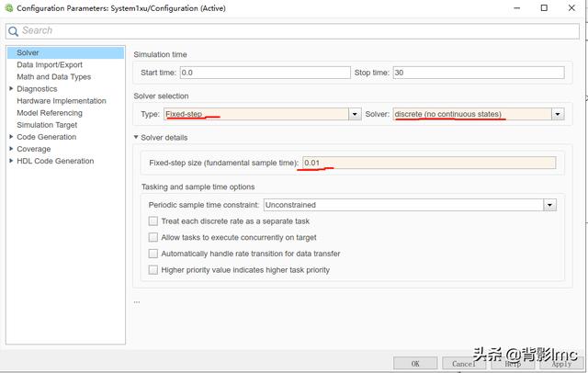Select Code Generation category

[x=47, y=137]
